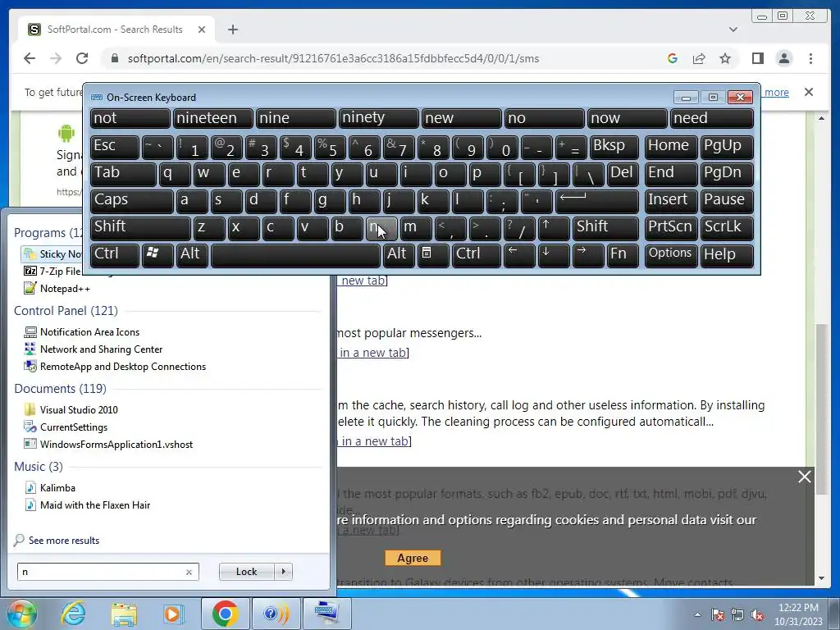Open the Chrome tab search chevron

click(733, 30)
